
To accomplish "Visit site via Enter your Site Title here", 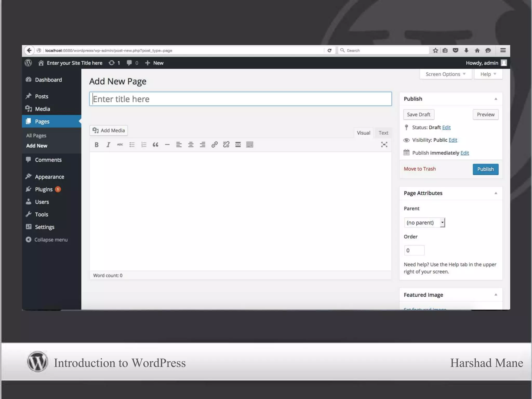I will tap(70, 63).
